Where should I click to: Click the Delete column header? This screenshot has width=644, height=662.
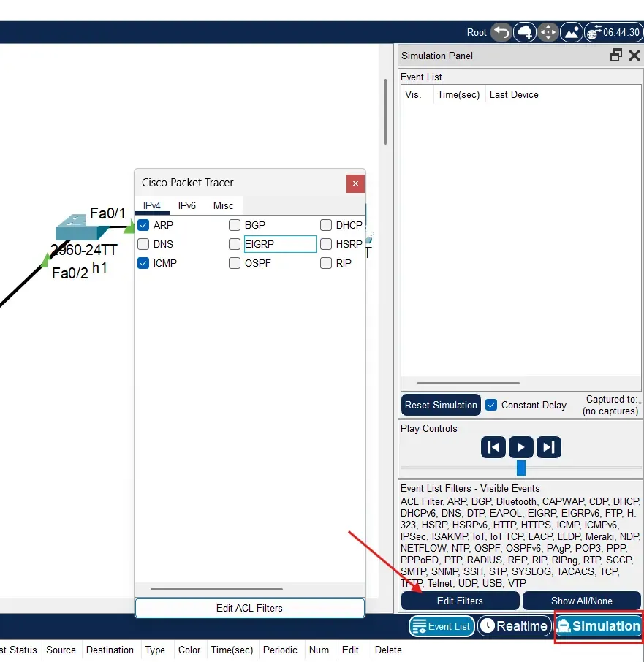tap(388, 650)
